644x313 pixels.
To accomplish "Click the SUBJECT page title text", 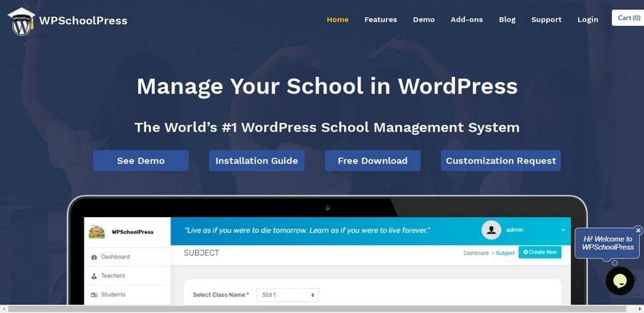I will pos(201,253).
